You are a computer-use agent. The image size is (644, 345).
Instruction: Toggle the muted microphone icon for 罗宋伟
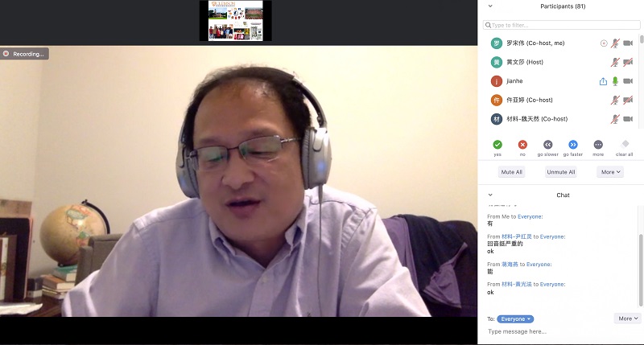tap(615, 43)
